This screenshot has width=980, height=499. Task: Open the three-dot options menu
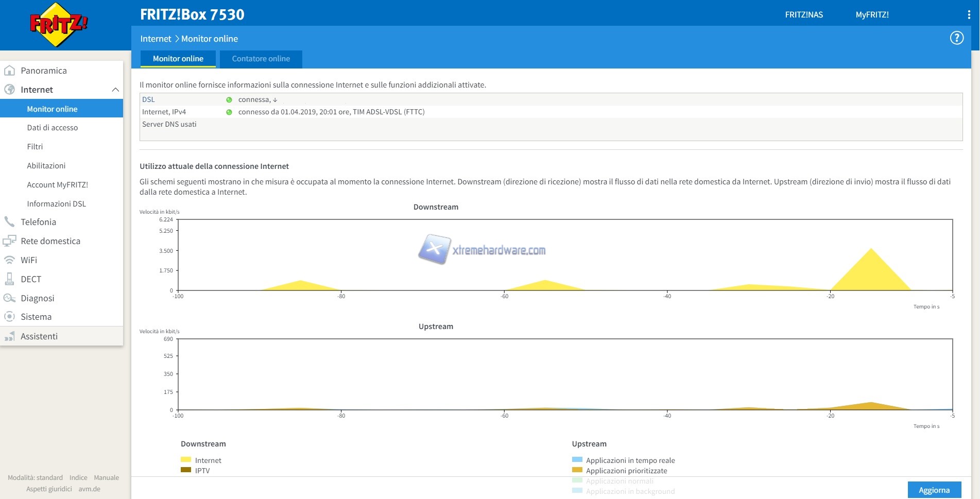(969, 15)
